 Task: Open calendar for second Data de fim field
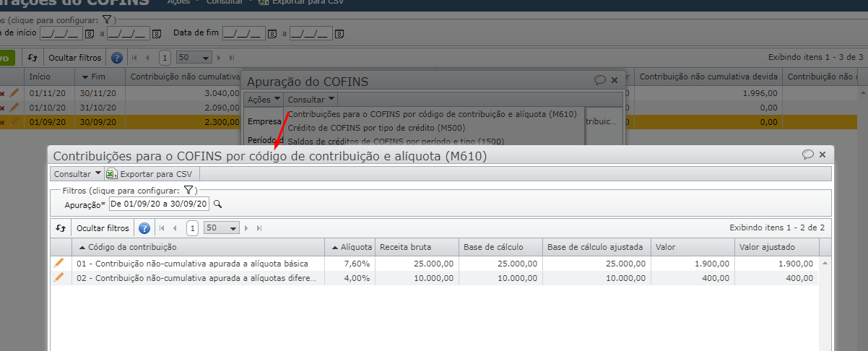[339, 33]
